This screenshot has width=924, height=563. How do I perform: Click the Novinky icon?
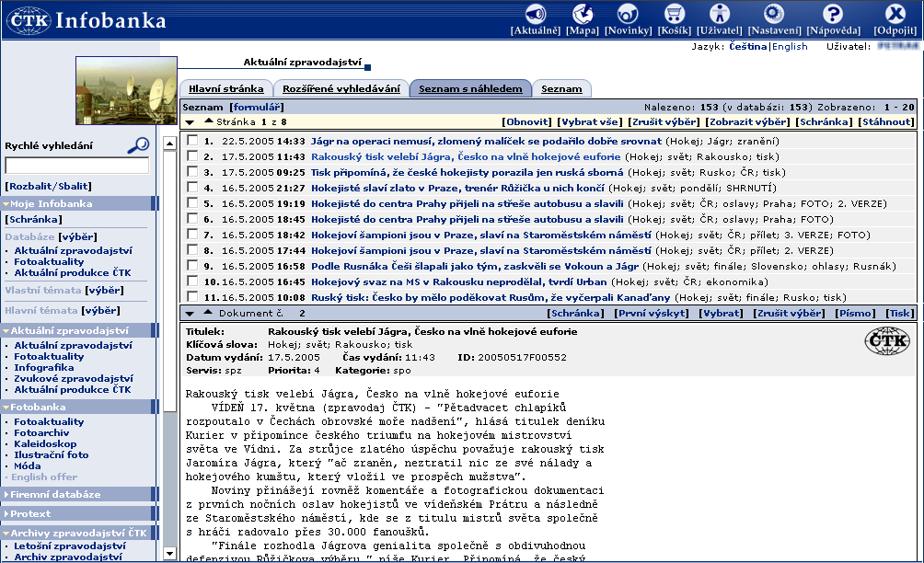tap(628, 14)
